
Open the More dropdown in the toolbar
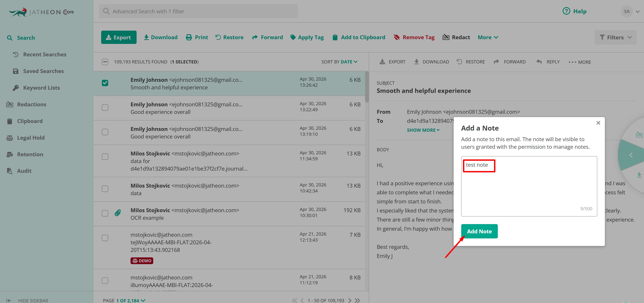point(488,37)
